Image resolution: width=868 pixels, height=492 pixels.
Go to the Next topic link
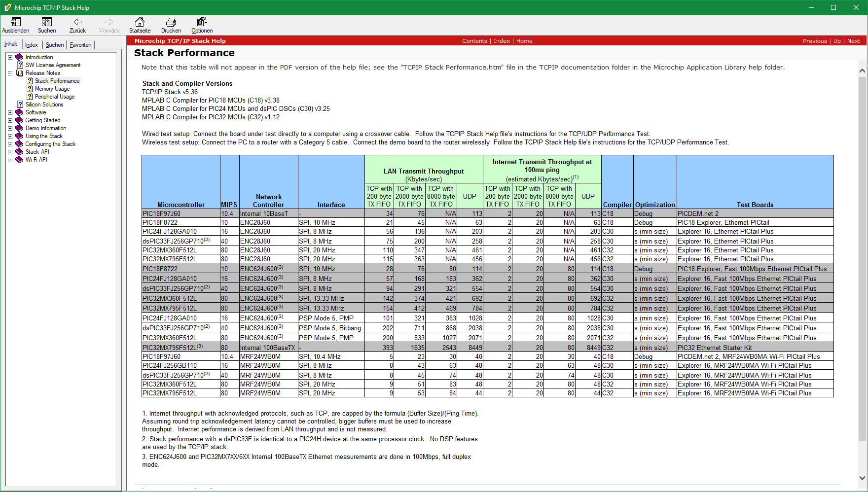click(853, 41)
